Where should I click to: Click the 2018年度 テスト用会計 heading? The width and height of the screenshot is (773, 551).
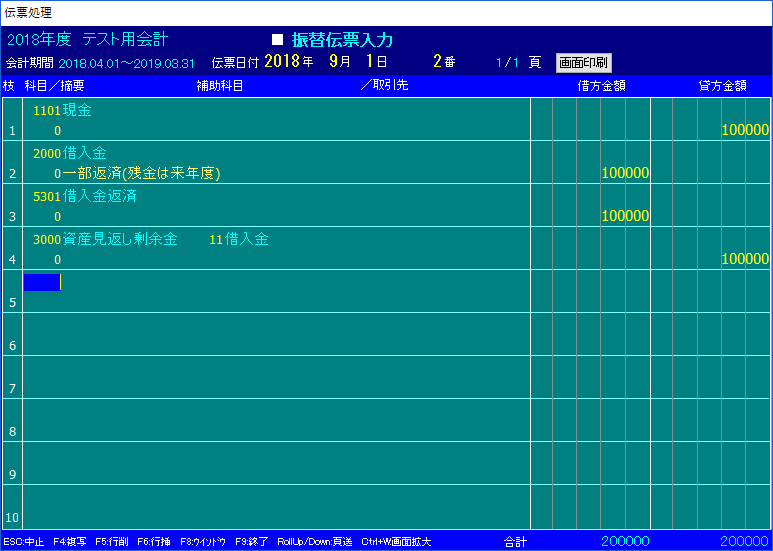pos(88,39)
